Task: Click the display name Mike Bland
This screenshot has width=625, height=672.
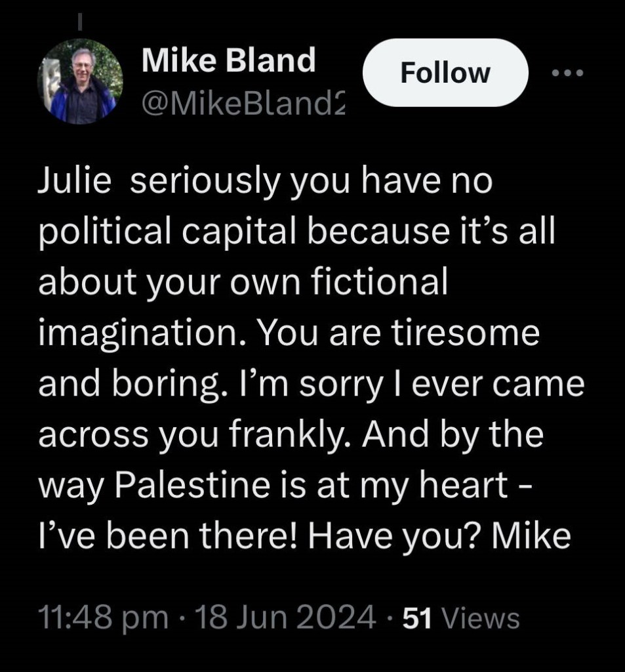Action: (x=229, y=62)
